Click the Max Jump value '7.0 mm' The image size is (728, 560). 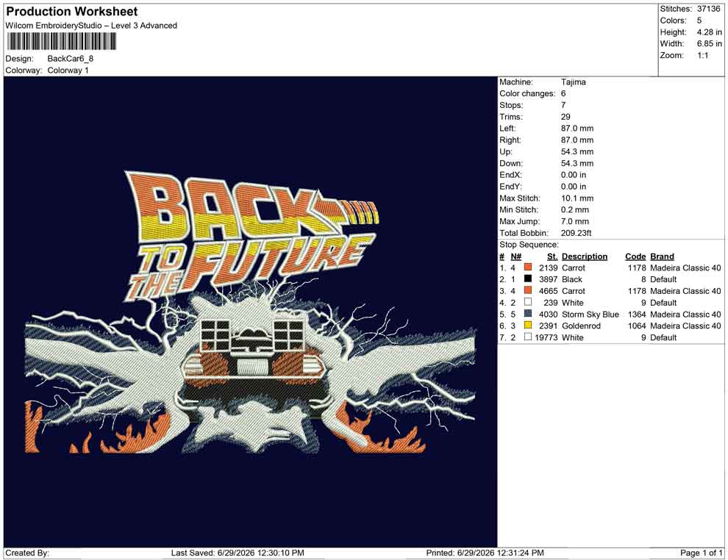coord(575,221)
